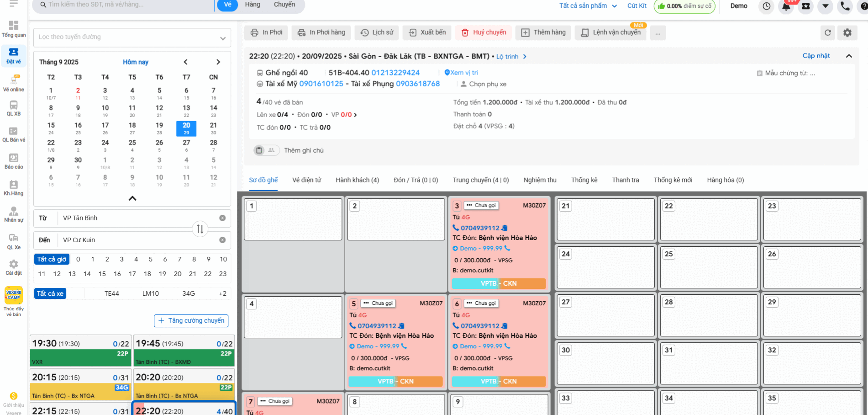Click the notification bell icon

tap(786, 6)
